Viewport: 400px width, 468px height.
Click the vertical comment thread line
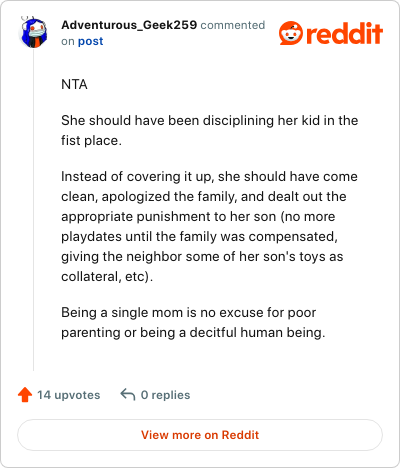33,210
